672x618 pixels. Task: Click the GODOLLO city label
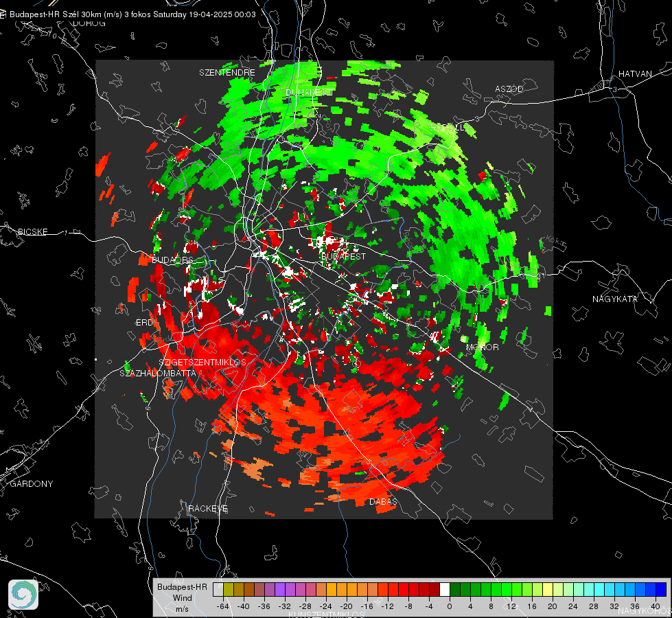(449, 128)
